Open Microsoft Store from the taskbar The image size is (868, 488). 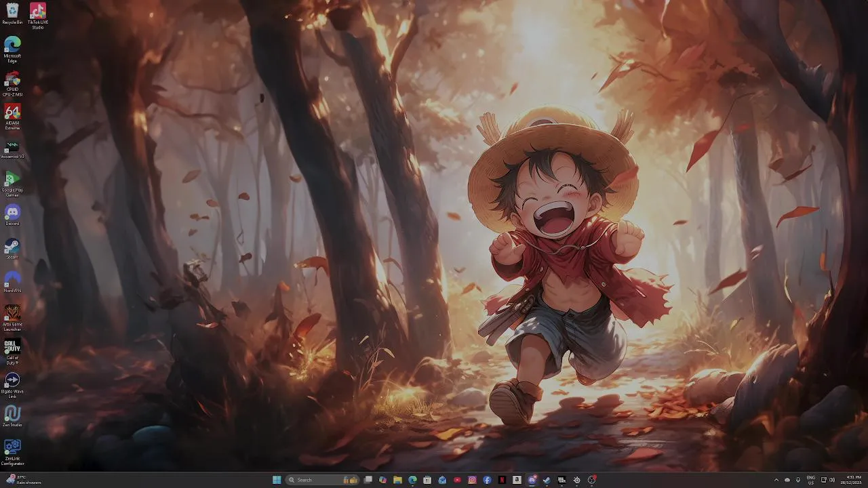pyautogui.click(x=427, y=480)
